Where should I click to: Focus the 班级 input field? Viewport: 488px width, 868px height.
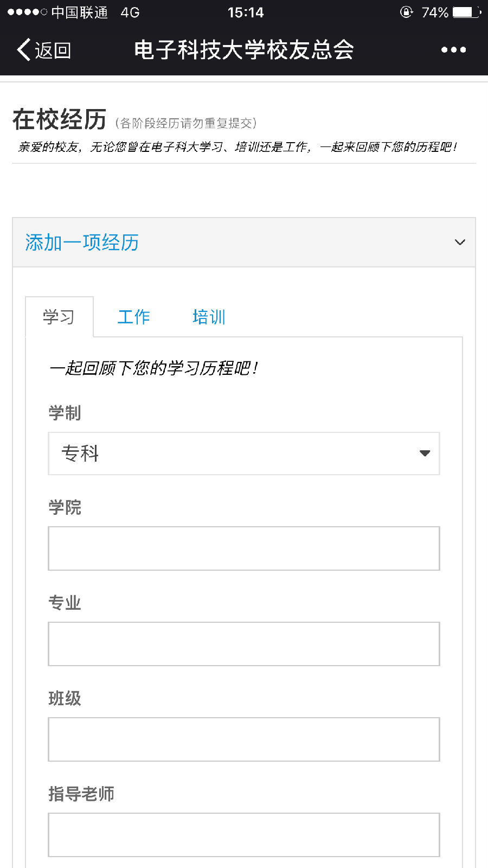244,739
